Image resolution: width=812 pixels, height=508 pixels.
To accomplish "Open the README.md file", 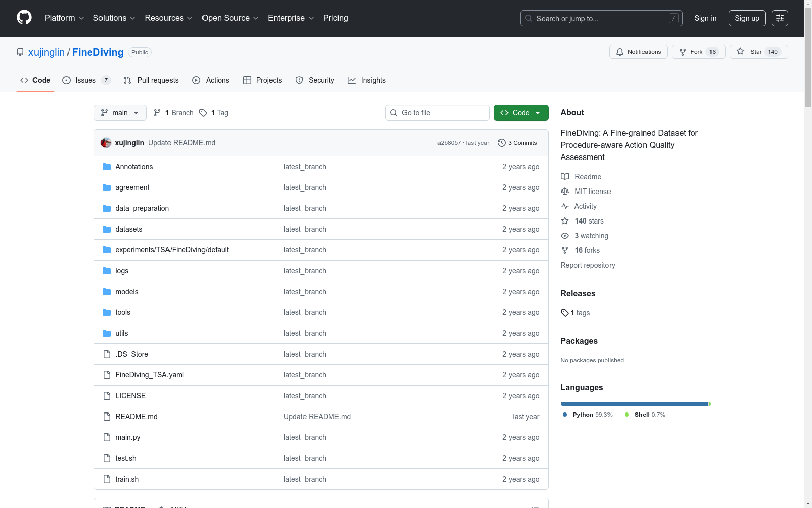I will click(137, 417).
